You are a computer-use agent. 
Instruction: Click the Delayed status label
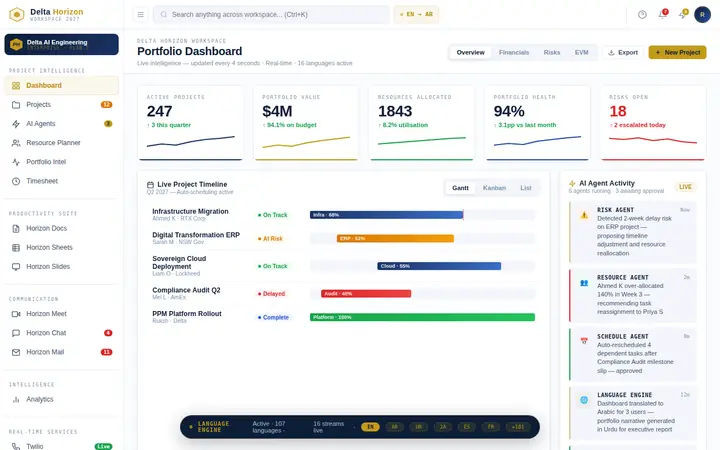pyautogui.click(x=271, y=294)
